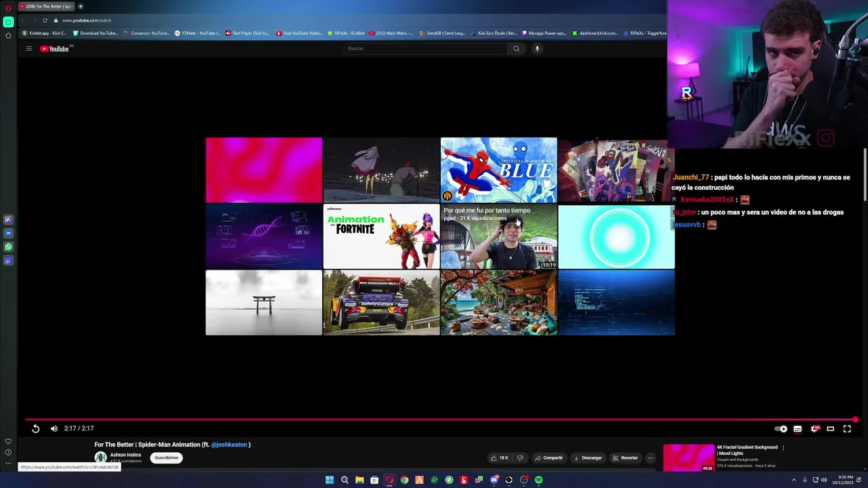This screenshot has height=488, width=868.
Task: Open the 'dashboard.kick.com' bookmark
Action: point(595,33)
